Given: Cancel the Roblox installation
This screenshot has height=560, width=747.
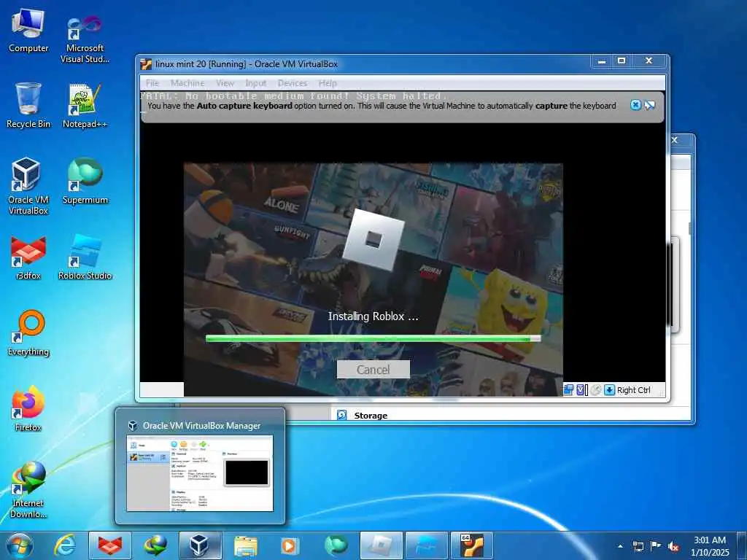Looking at the screenshot, I should [373, 370].
